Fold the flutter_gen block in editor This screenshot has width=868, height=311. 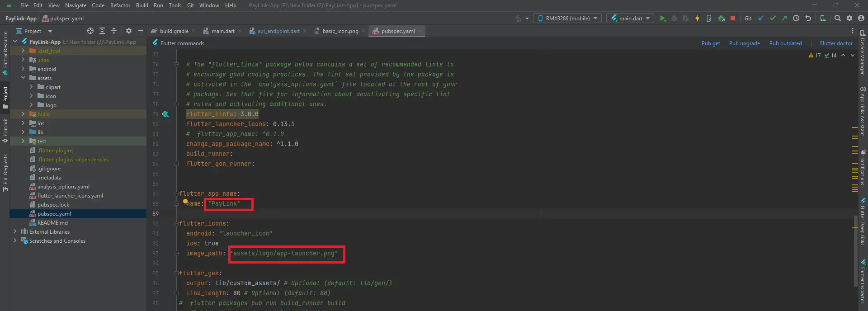[x=176, y=273]
